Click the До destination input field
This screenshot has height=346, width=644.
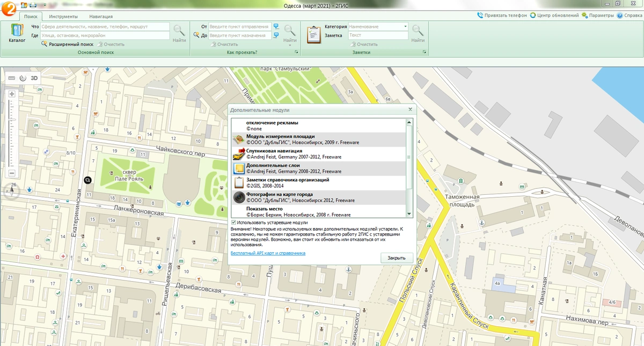[x=240, y=35]
